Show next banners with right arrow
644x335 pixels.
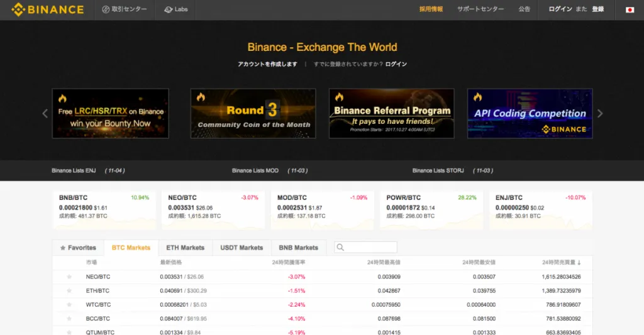(x=600, y=114)
